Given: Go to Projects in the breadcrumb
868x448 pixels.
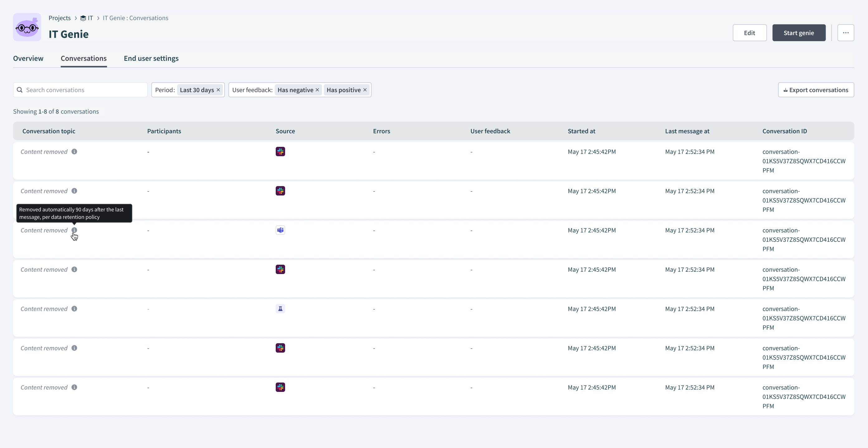Looking at the screenshot, I should [x=60, y=18].
